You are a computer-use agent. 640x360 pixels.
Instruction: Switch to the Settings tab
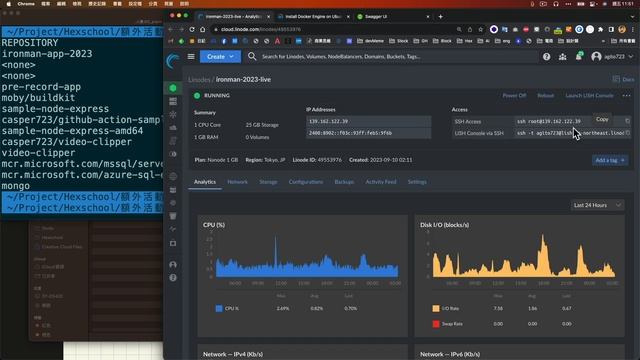click(417, 182)
